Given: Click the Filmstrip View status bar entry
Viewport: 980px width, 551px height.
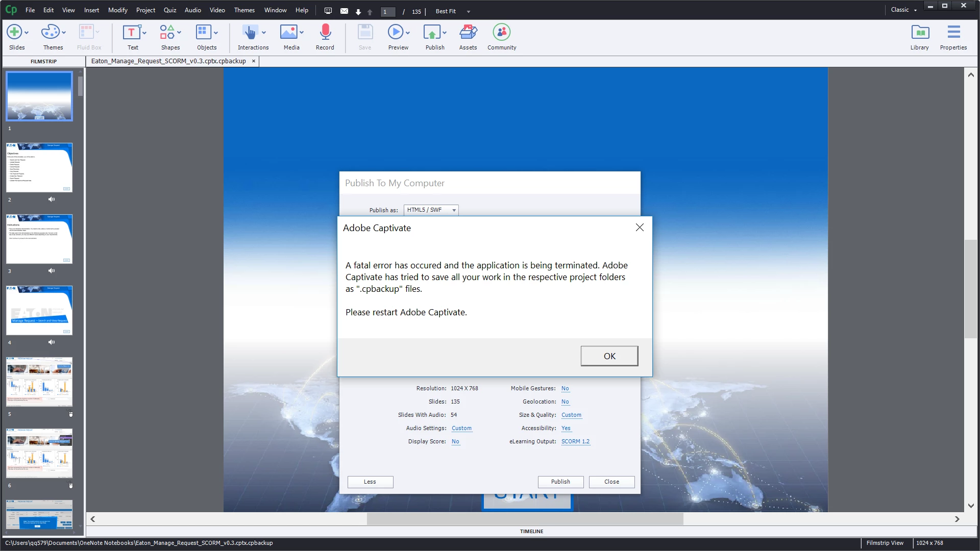Looking at the screenshot, I should point(885,543).
